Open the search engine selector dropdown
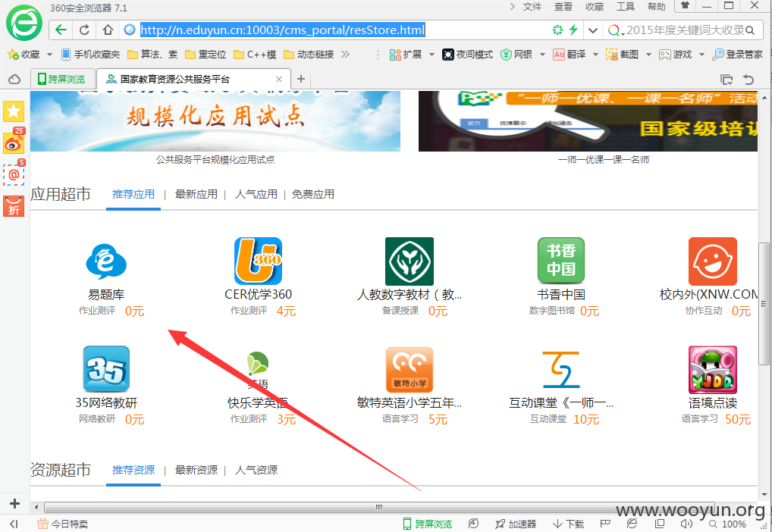The width and height of the screenshot is (772, 532). tap(616, 30)
